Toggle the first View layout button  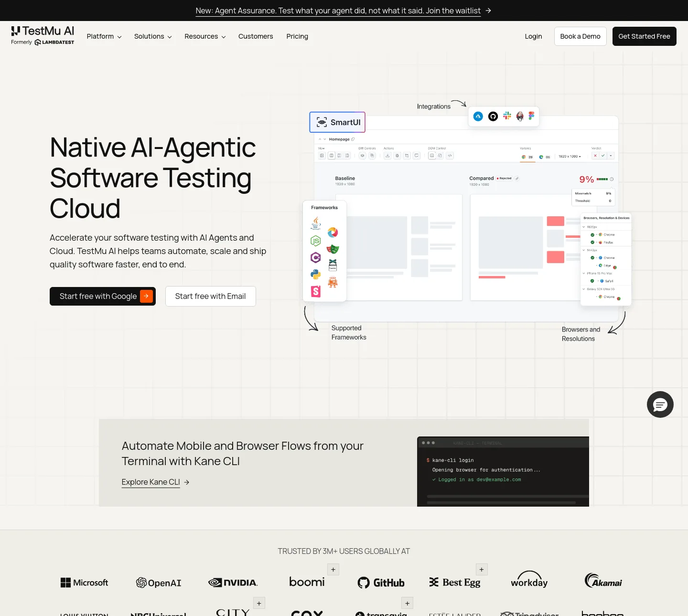click(x=322, y=156)
